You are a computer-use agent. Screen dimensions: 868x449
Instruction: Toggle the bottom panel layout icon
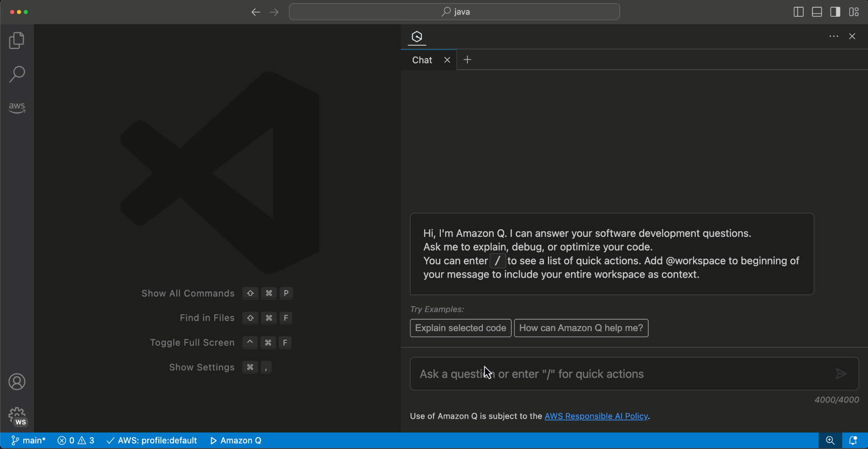817,12
